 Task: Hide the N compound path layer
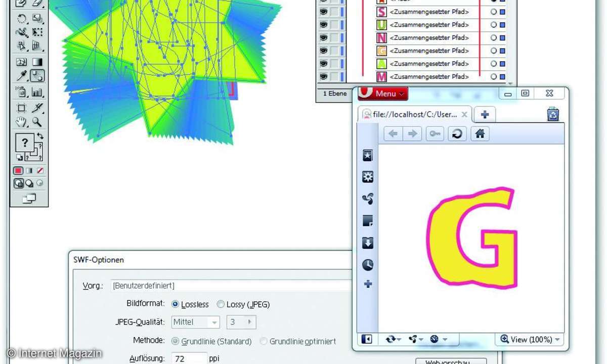tap(323, 37)
